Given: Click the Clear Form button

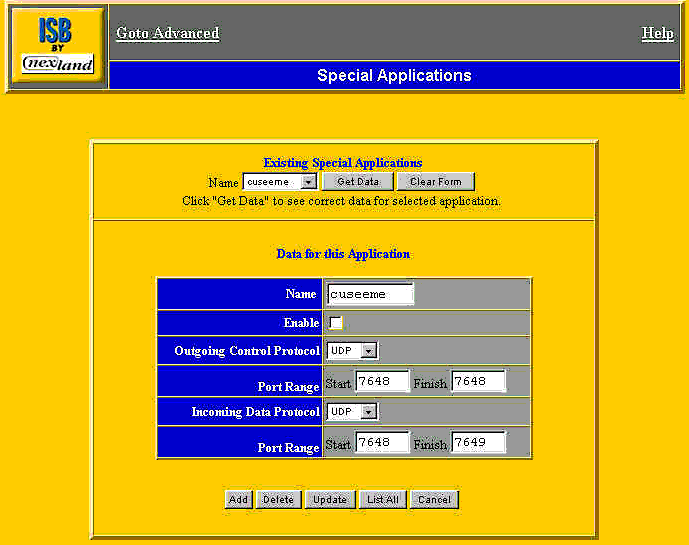Looking at the screenshot, I should 435,182.
